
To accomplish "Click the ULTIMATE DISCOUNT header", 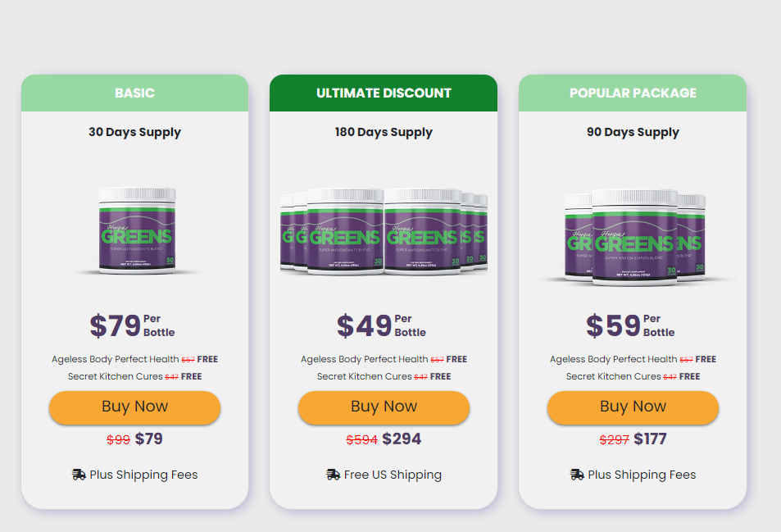I will [384, 93].
